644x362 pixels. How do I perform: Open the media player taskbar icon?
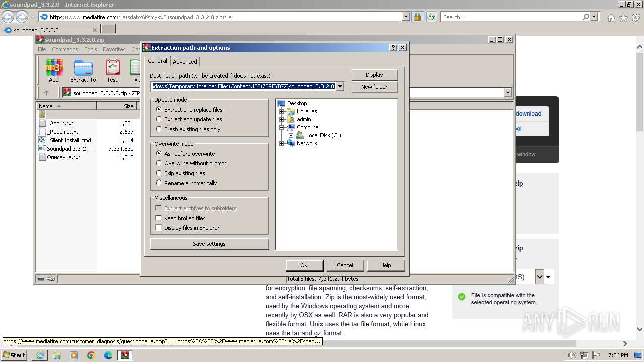coord(74,355)
